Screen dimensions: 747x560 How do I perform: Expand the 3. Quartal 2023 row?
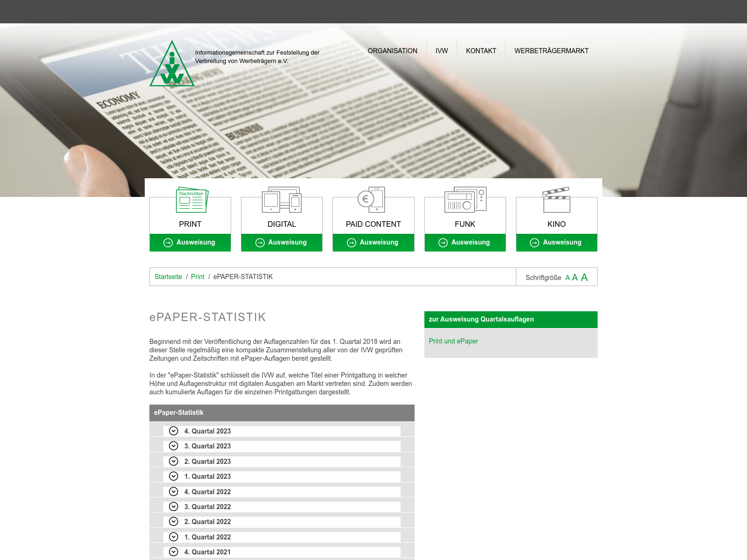(x=282, y=446)
